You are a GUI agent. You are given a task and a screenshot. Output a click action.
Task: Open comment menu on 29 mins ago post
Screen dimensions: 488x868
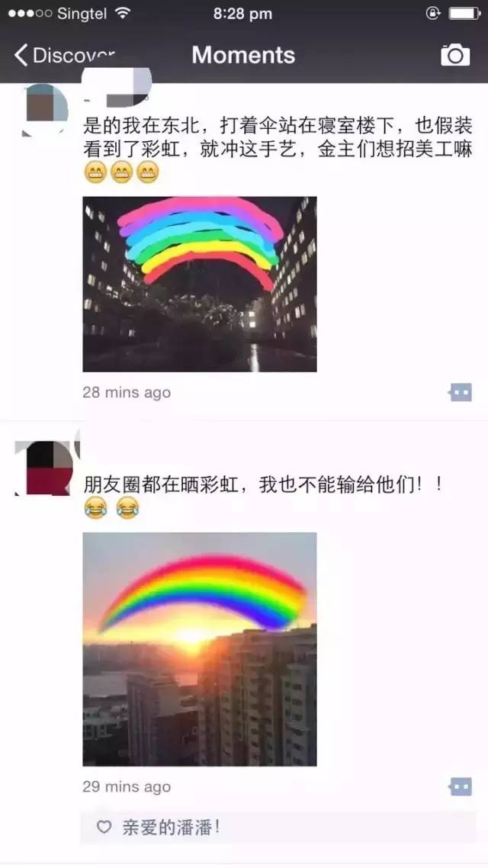[x=461, y=786]
